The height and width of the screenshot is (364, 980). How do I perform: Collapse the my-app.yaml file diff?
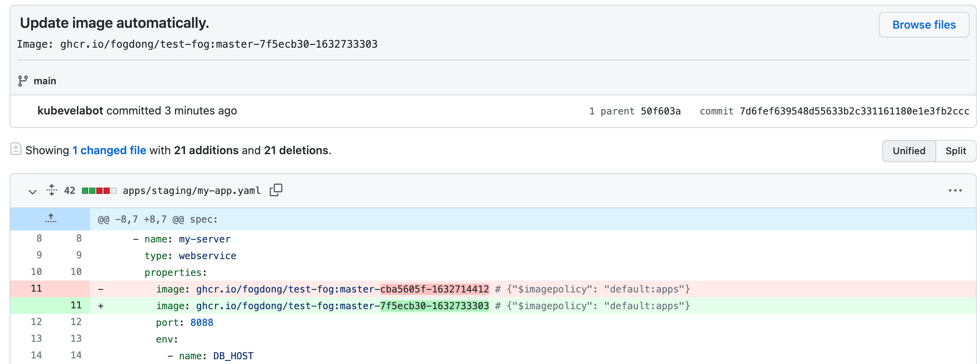(33, 192)
